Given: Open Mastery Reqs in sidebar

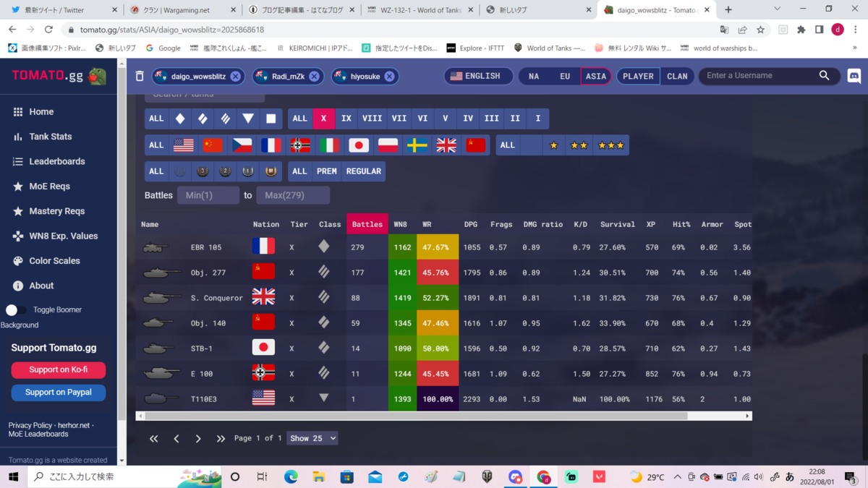Looking at the screenshot, I should [58, 211].
